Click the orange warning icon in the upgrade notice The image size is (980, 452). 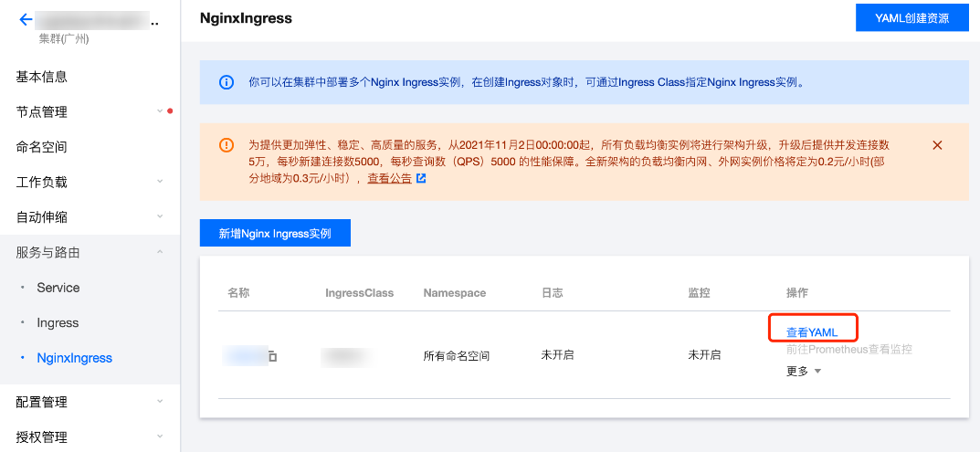(227, 145)
